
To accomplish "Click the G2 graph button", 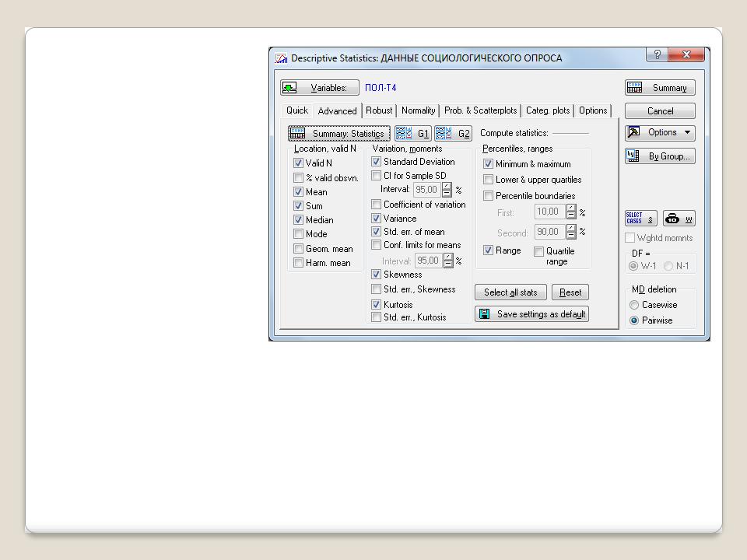I will 453,133.
